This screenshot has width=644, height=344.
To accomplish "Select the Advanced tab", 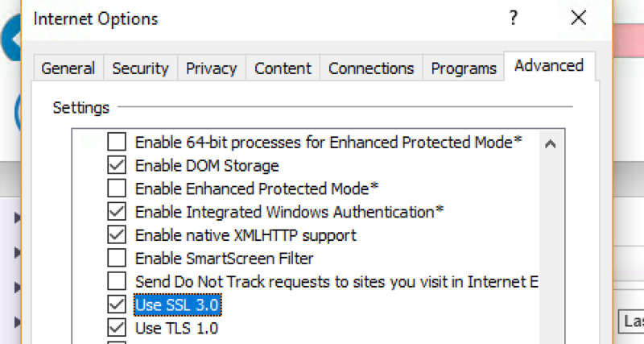I will 549,66.
